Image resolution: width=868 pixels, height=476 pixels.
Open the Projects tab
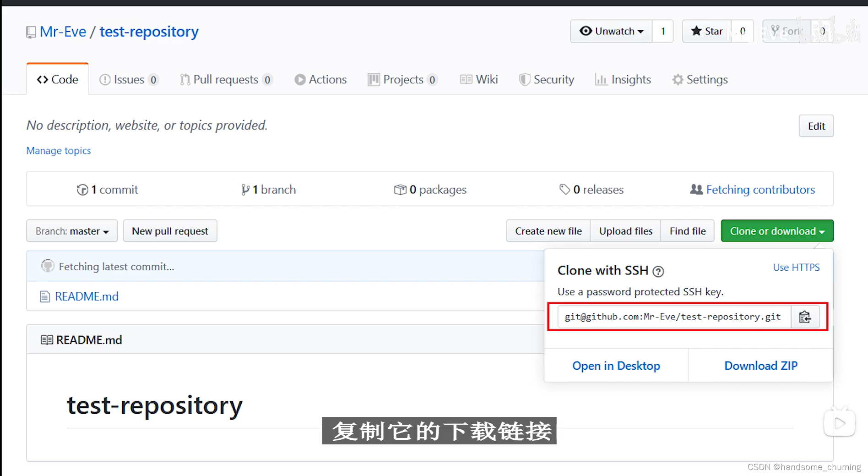coord(403,80)
